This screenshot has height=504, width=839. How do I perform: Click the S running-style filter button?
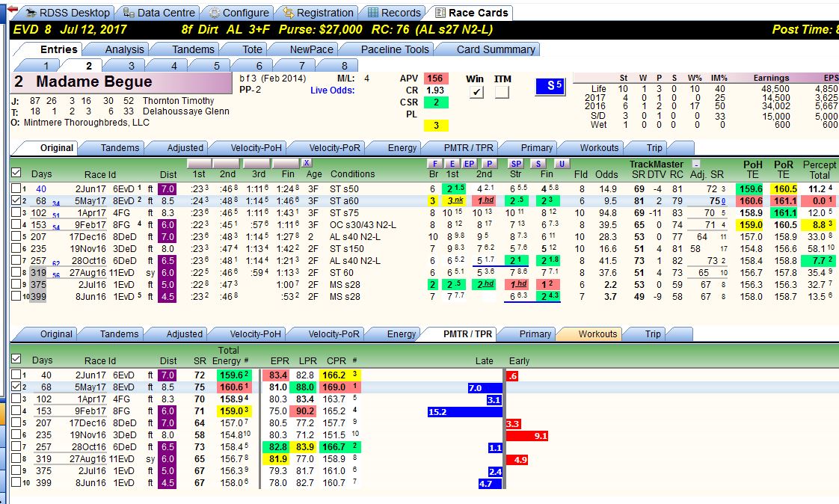coord(538,164)
